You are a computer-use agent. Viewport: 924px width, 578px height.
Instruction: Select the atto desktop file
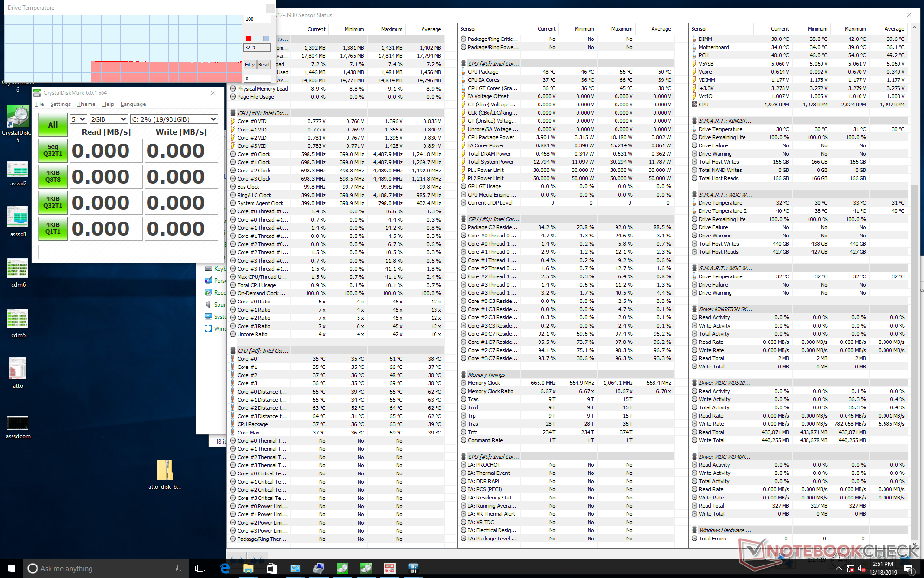click(x=18, y=373)
